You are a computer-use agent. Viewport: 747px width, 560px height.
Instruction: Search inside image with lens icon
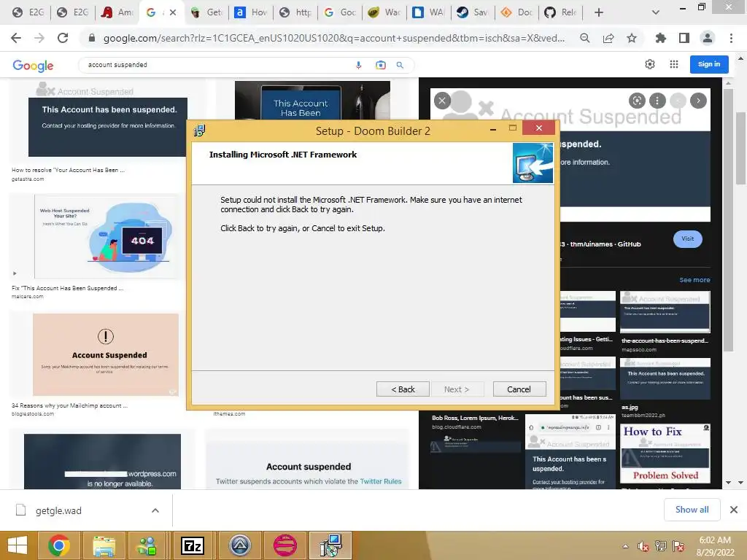pyautogui.click(x=637, y=101)
